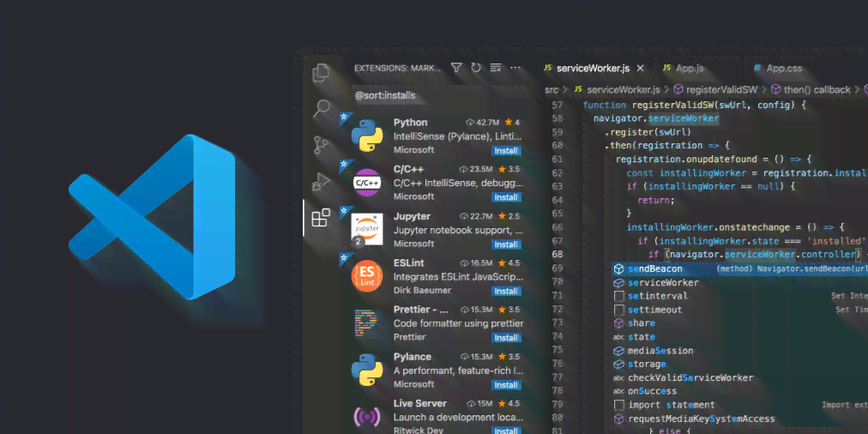Open the Live Server extension logo
The height and width of the screenshot is (434, 868).
(367, 417)
